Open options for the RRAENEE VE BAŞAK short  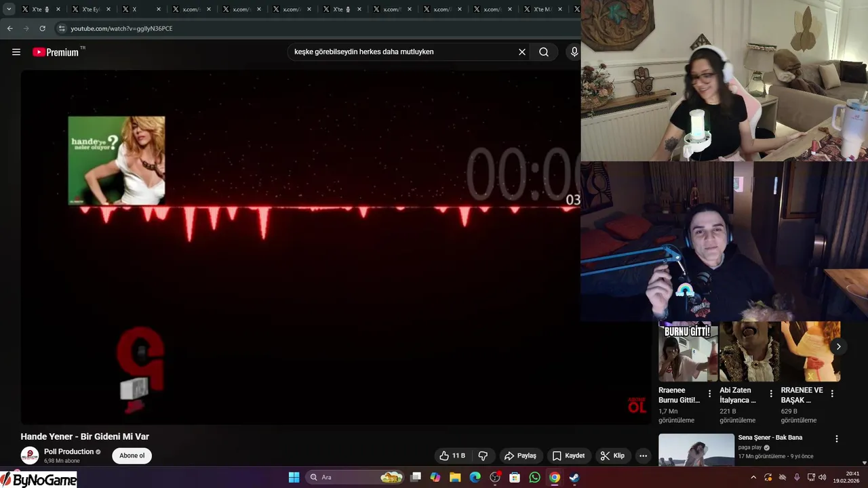[x=832, y=394]
